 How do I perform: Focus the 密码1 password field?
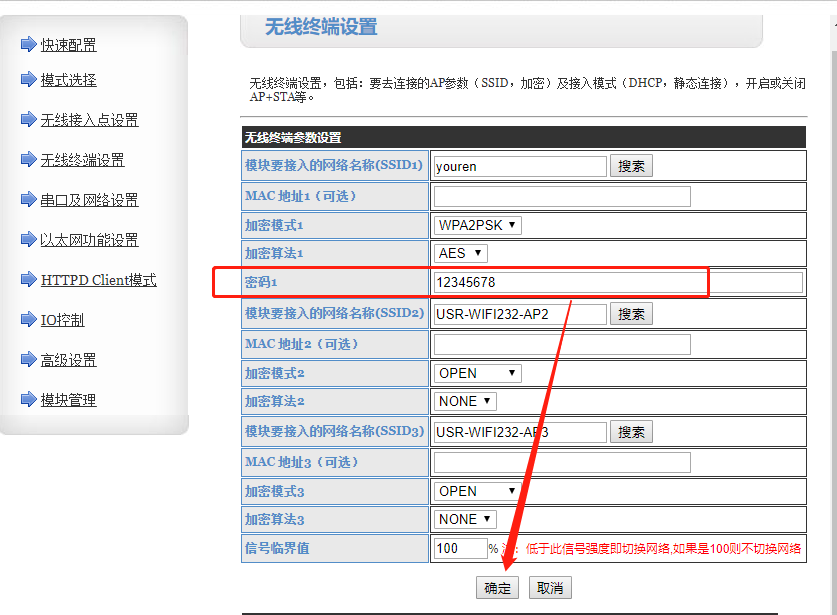point(617,282)
